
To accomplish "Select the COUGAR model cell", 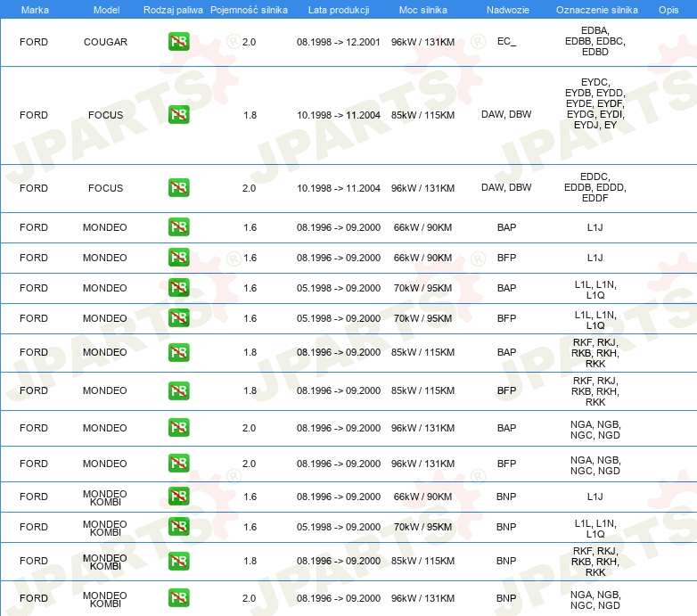I will (105, 42).
